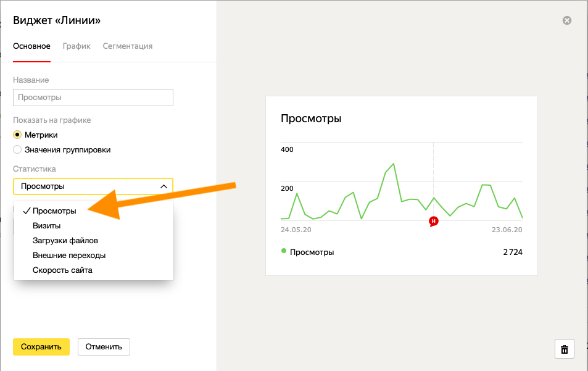Collapse the Статистика dropdown chevron
This screenshot has width=588, height=371.
point(164,186)
